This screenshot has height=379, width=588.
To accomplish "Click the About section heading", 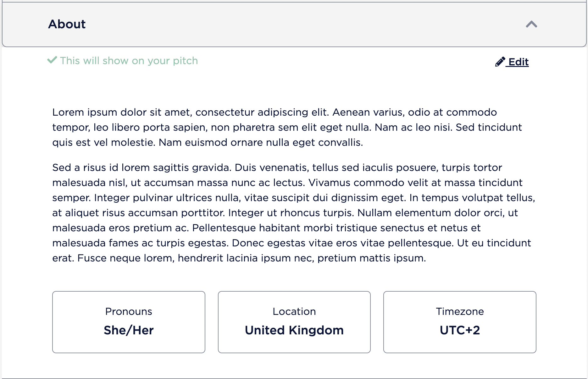I will [67, 24].
